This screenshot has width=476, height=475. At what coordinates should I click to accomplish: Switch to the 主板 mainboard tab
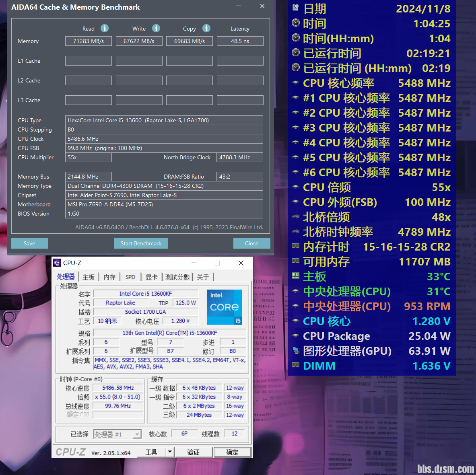pyautogui.click(x=89, y=277)
